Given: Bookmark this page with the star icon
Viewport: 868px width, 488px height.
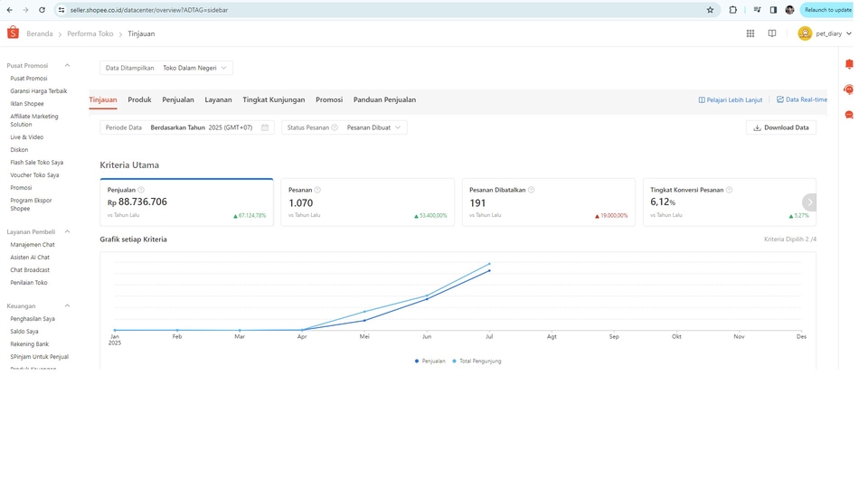Looking at the screenshot, I should tap(710, 10).
